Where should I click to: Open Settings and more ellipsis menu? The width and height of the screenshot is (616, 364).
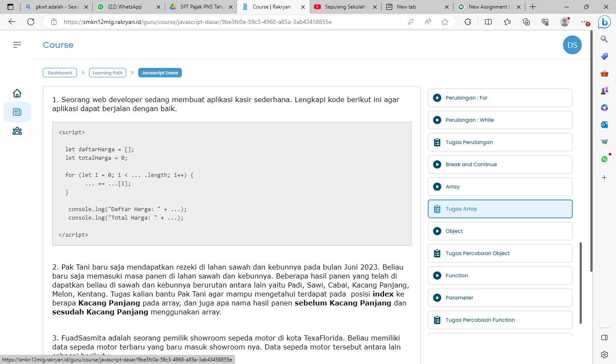585,22
